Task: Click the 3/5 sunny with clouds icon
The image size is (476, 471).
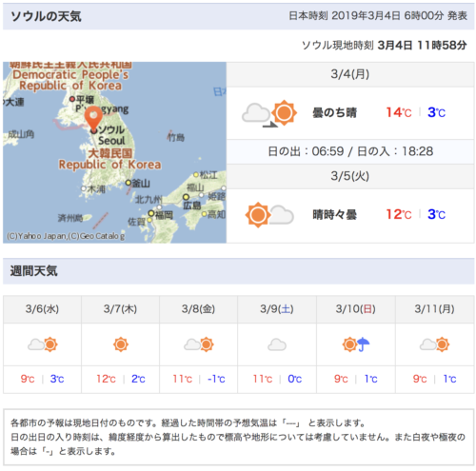Action: tap(269, 215)
